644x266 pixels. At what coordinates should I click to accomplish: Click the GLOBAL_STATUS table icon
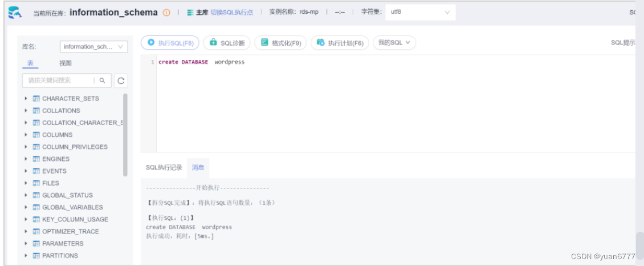(x=36, y=195)
